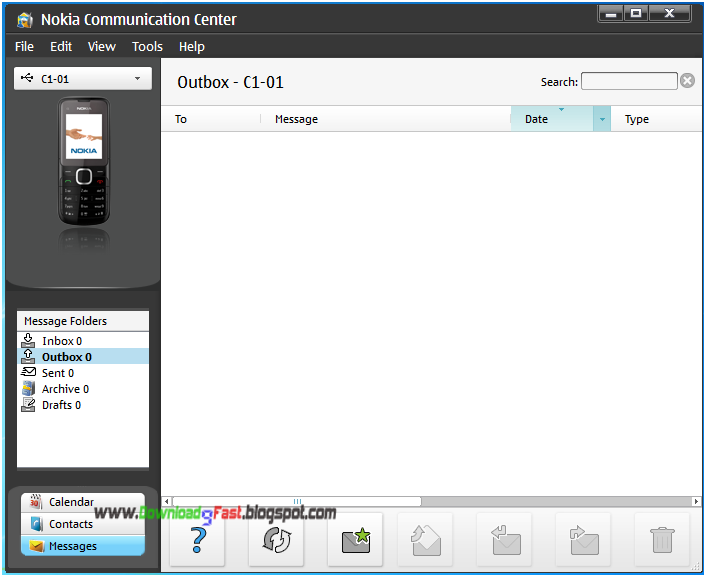Sort by the To column header
The image size is (706, 578).
[211, 119]
